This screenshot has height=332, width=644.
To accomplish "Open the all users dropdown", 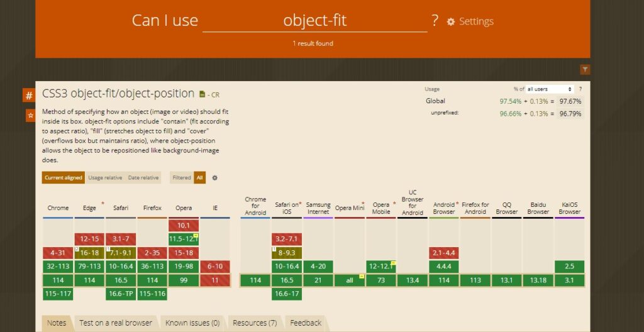I will tap(550, 89).
